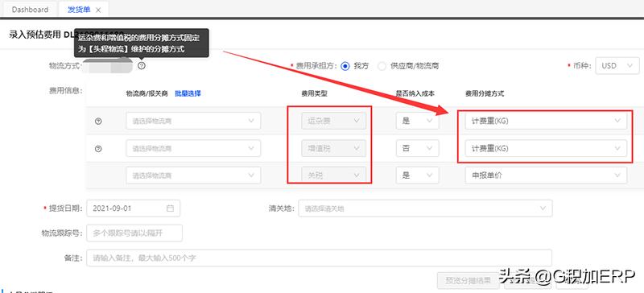644x293 pixels.
Task: Select the 发货单 tab
Action: [x=79, y=10]
